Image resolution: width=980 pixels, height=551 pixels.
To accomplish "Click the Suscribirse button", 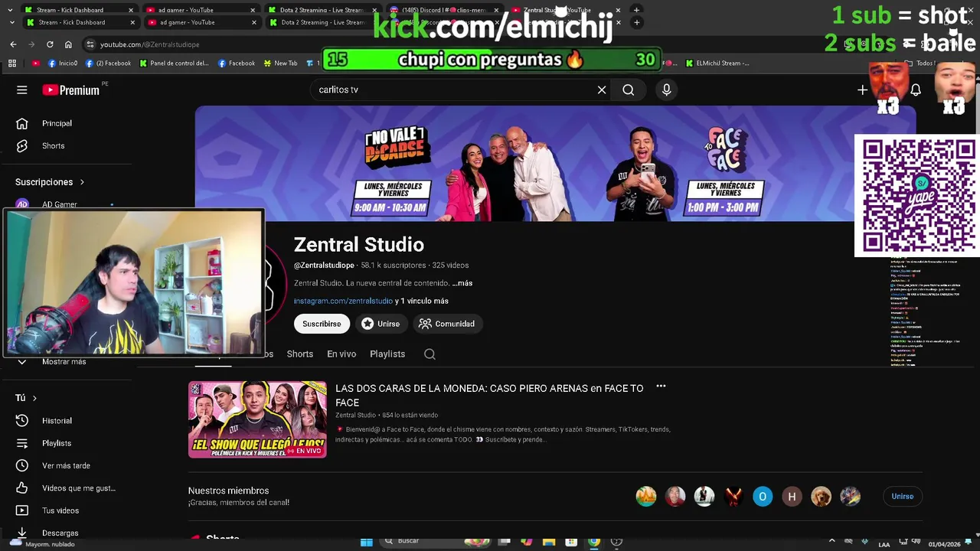I will pos(322,324).
